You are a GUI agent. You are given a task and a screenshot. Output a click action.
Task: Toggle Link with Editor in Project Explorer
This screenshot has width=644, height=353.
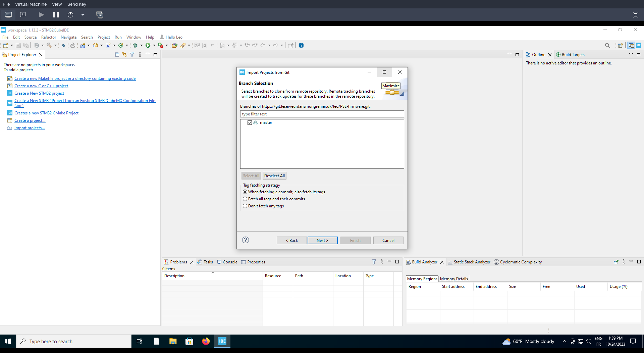point(124,54)
